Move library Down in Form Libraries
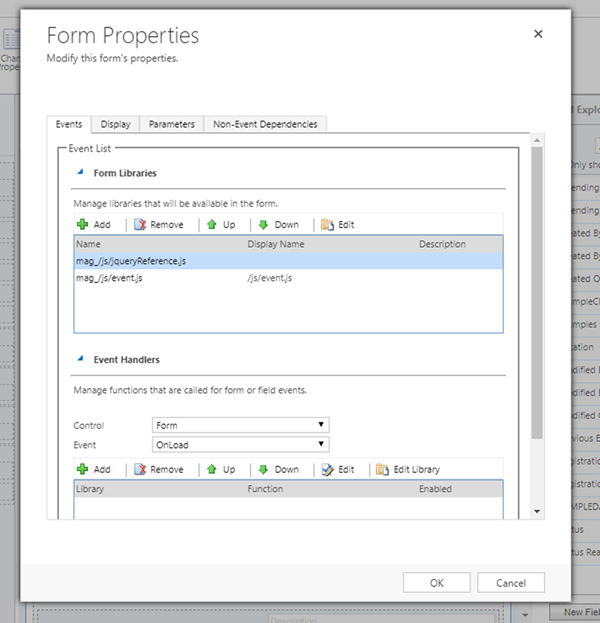Screen dimensions: 600x623 point(263,225)
